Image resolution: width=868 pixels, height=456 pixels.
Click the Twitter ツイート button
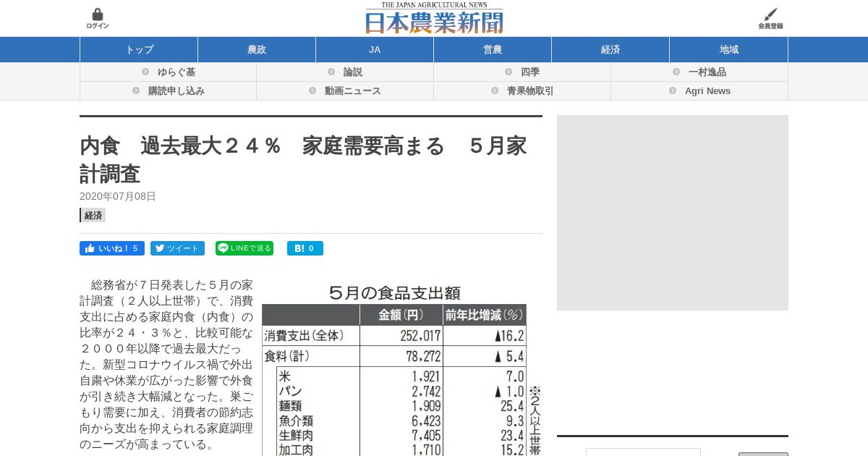(x=177, y=248)
